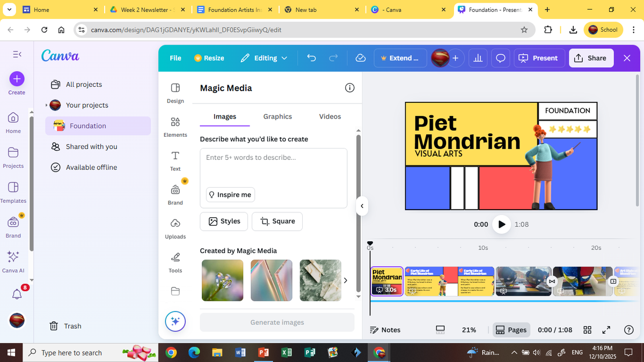
Task: Open Canva AI from left sidebar
Action: tap(13, 261)
